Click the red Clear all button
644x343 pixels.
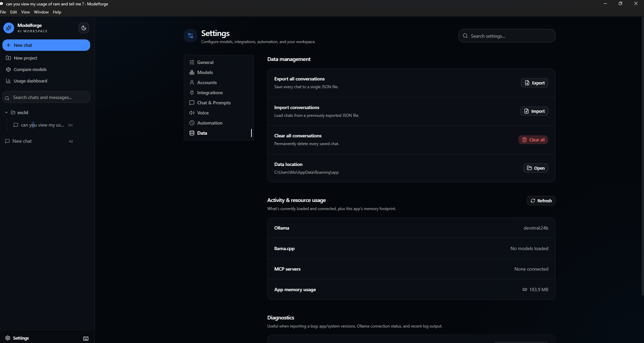coord(533,140)
